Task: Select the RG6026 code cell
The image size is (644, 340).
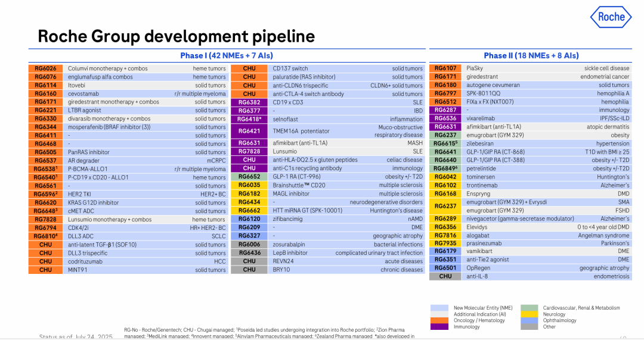Action: point(45,68)
